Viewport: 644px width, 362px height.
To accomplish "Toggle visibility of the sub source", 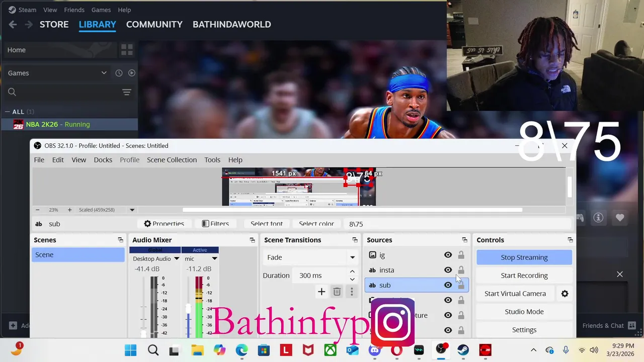I will coord(448,285).
